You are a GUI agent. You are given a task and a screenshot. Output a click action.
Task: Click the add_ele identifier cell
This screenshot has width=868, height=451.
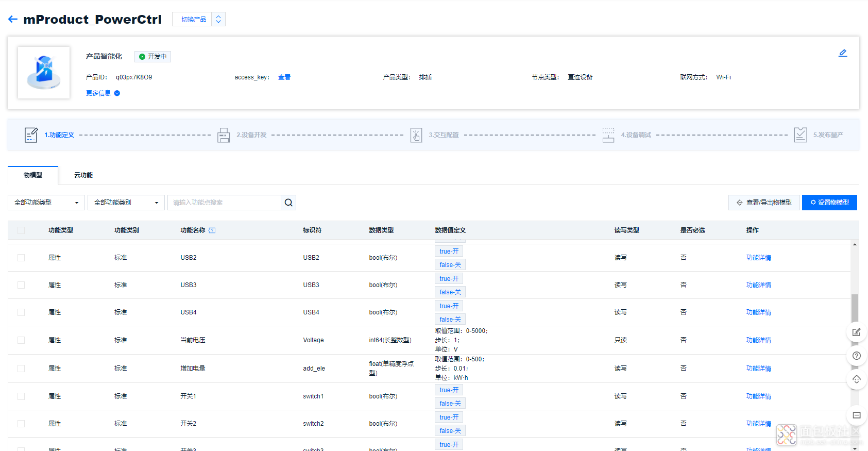(314, 369)
